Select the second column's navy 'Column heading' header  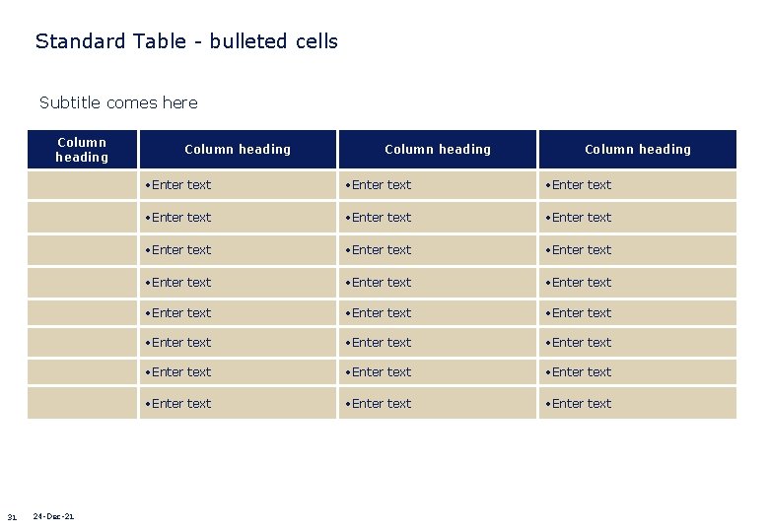tap(238, 150)
